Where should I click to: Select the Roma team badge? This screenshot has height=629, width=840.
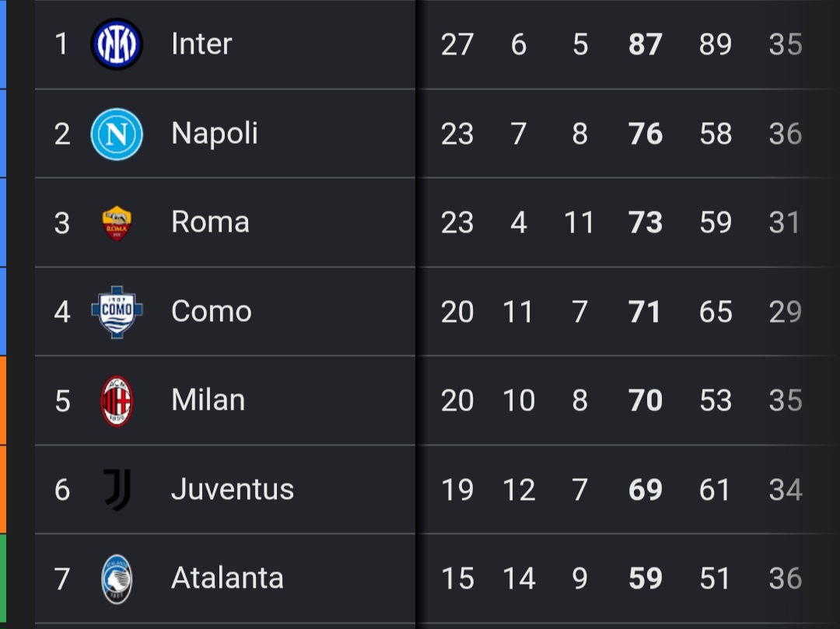tap(117, 223)
